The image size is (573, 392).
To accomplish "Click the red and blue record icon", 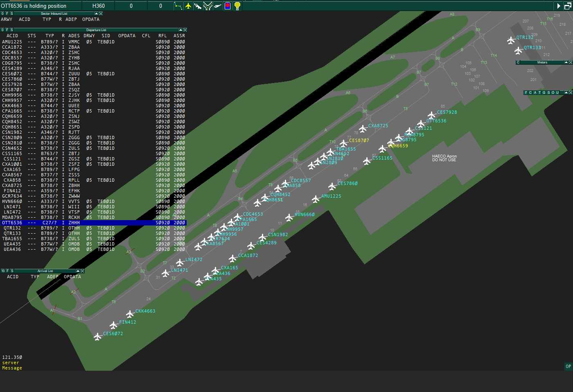I will coord(228,6).
